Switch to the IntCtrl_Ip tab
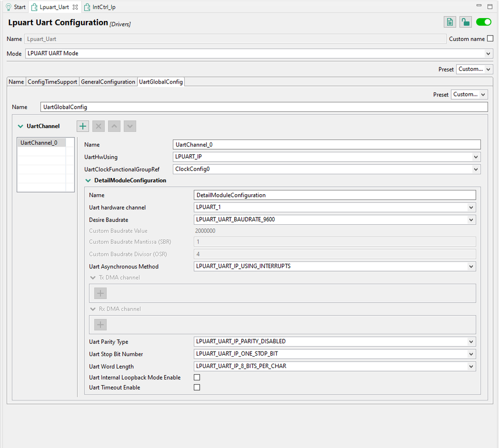The height and width of the screenshot is (448, 499). [100, 7]
